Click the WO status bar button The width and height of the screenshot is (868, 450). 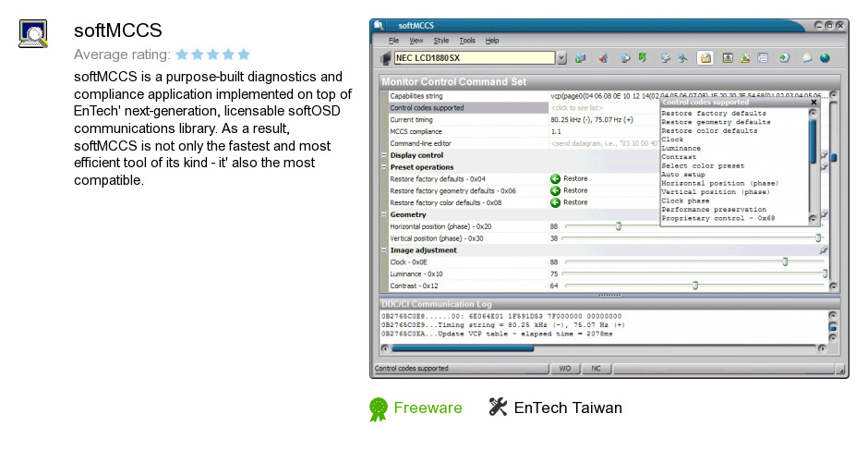click(x=564, y=369)
